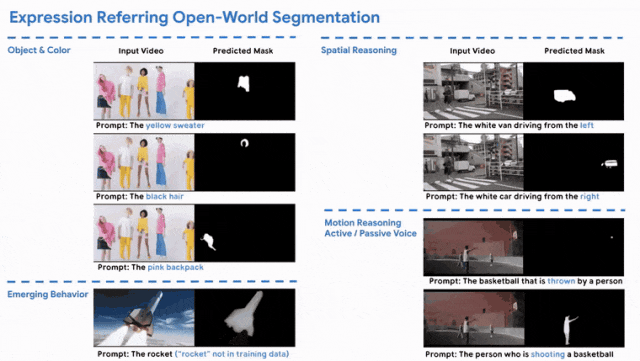Click the highlighted 'yellow sweater' prompt text

(x=175, y=125)
